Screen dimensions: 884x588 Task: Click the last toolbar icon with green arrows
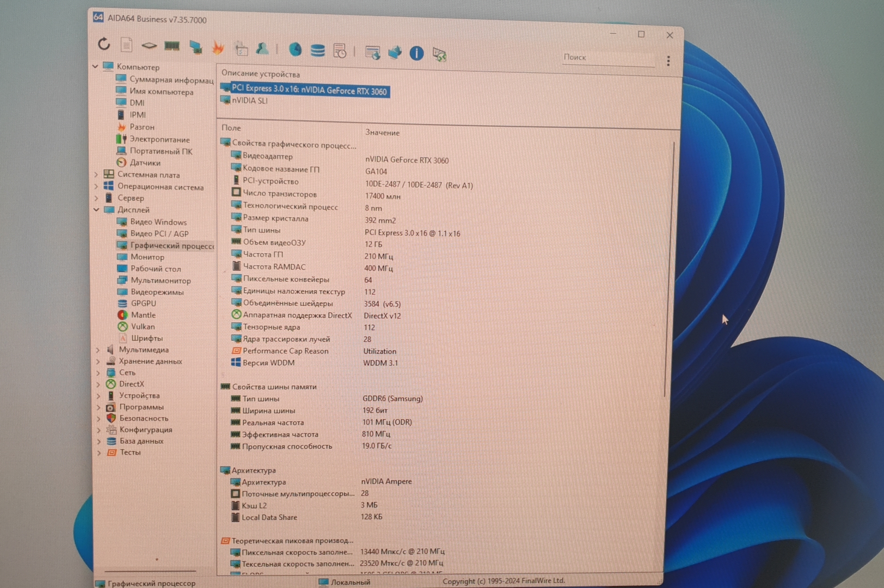click(439, 54)
